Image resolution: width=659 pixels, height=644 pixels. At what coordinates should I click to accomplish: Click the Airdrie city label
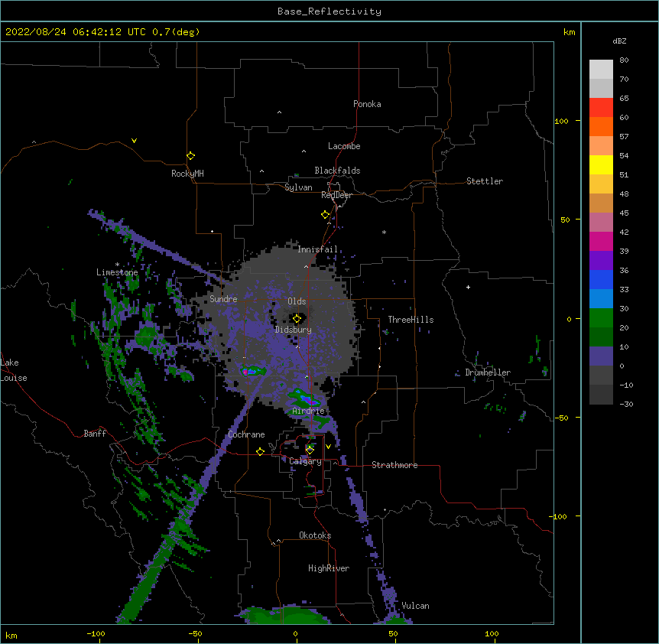[x=309, y=411]
